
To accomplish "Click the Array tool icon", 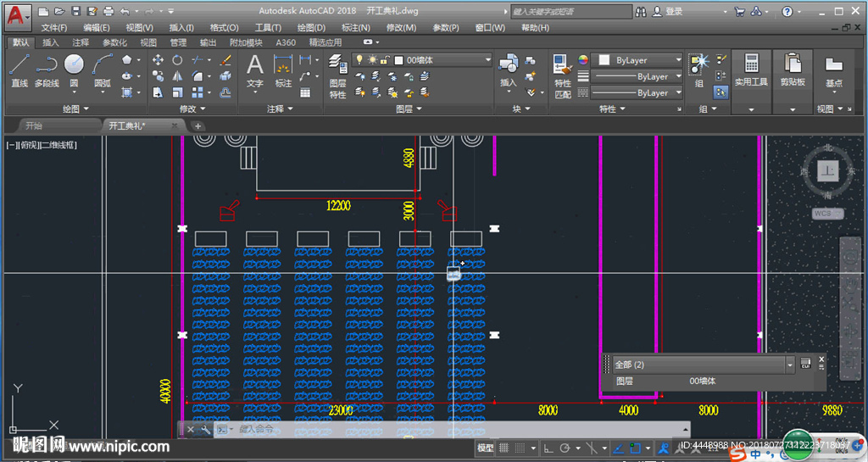I will [197, 92].
